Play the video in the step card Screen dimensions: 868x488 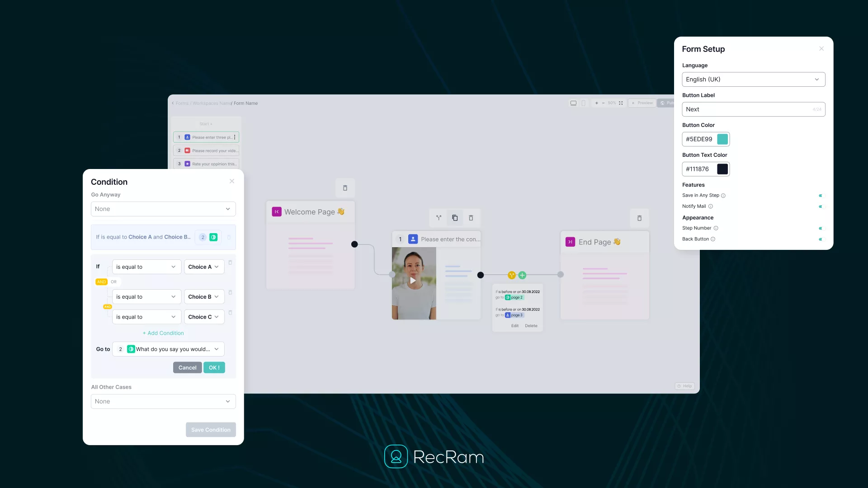tap(413, 281)
